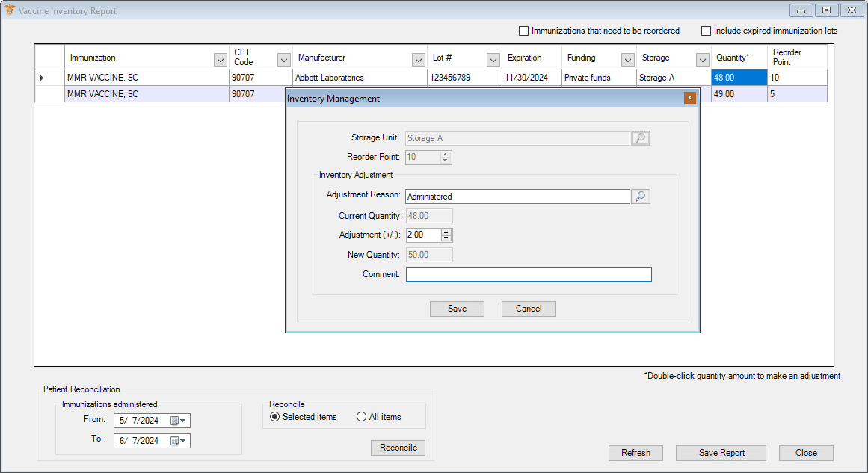The image size is (868, 473).
Task: Decrease the Adjustment (+/-) value with down arrow
Action: [446, 238]
